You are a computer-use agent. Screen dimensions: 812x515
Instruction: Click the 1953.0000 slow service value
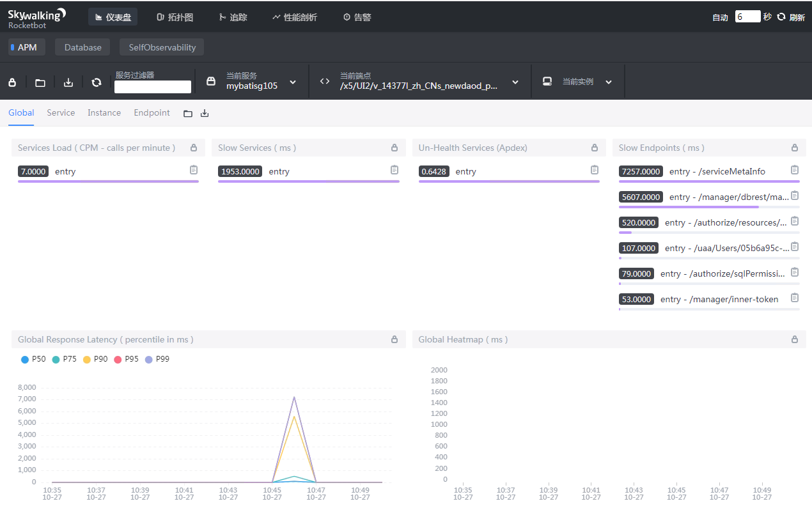(240, 171)
